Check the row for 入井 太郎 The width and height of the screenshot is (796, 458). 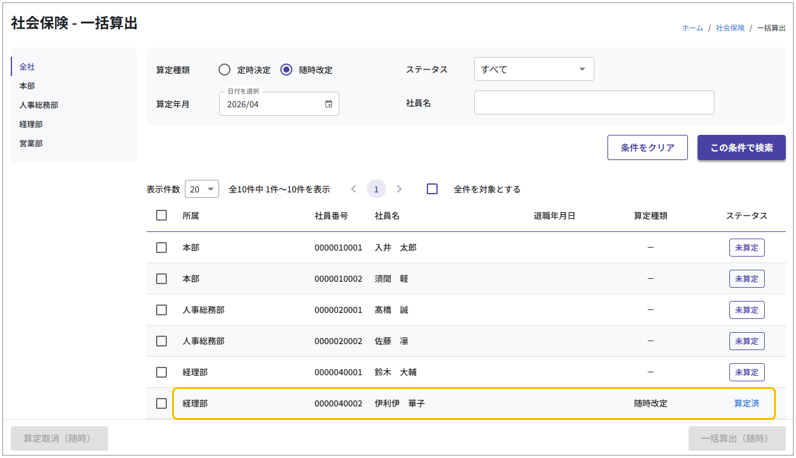[161, 248]
